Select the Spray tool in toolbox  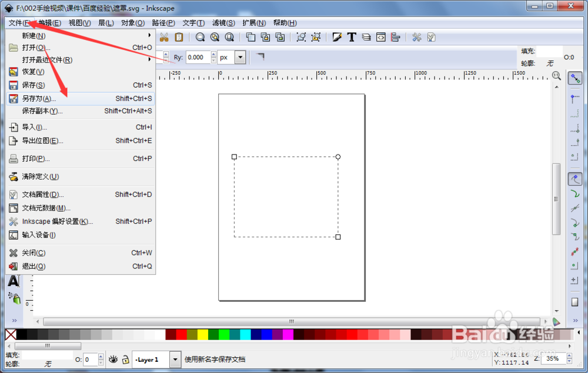coord(14,298)
